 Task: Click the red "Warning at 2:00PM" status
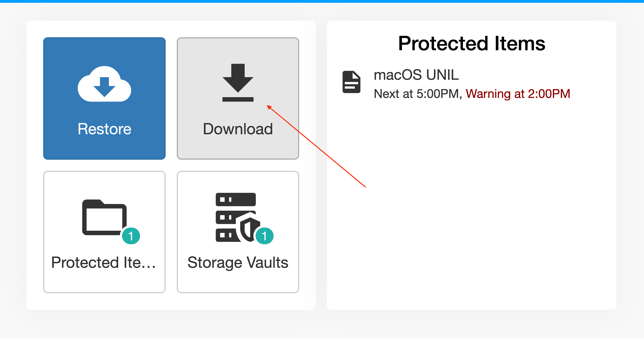(x=518, y=94)
